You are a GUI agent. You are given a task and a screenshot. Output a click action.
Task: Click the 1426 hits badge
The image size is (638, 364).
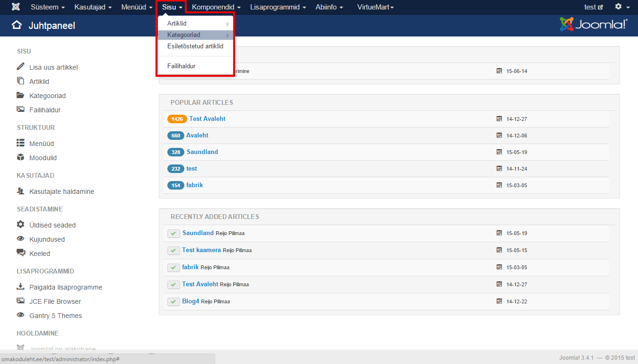pyautogui.click(x=177, y=119)
